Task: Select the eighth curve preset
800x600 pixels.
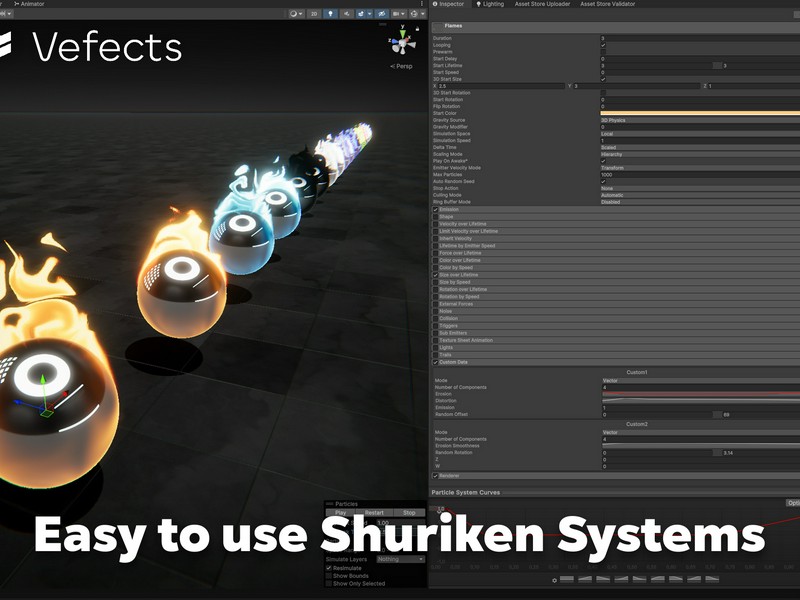Action: click(x=694, y=579)
